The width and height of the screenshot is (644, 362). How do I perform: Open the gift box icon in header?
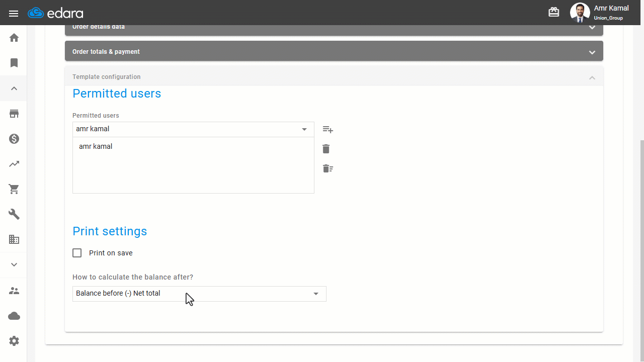click(x=554, y=13)
